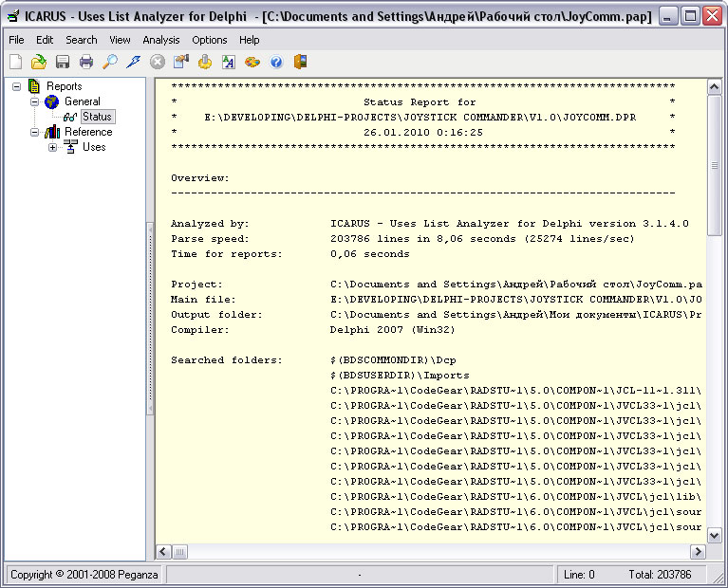Viewport: 728px width, 588px height.
Task: Open the Help menu
Action: (250, 40)
